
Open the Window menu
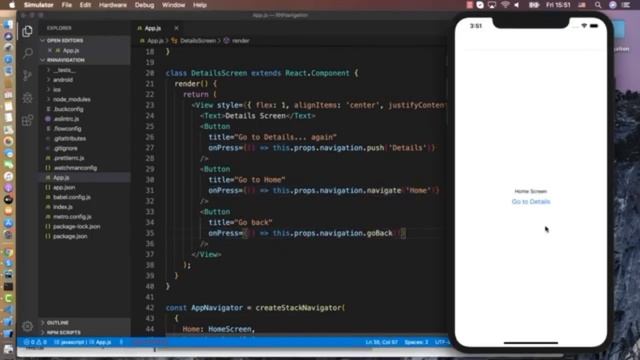[173, 5]
